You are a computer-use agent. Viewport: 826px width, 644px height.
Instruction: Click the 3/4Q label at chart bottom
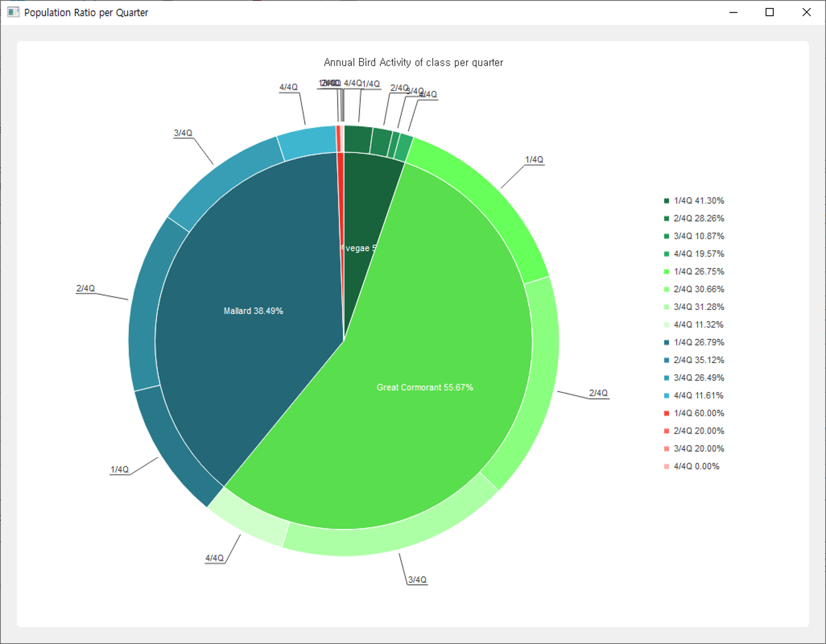417,579
